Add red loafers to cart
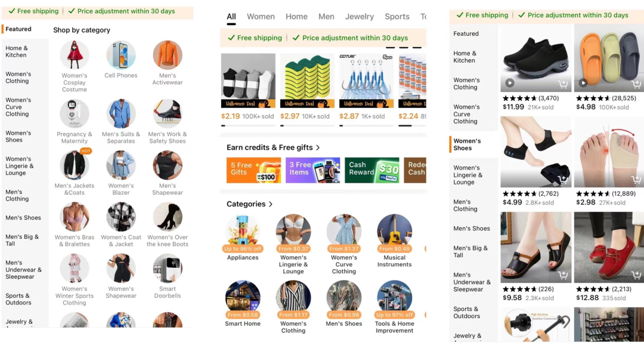This screenshot has width=644, height=345. coord(636,275)
